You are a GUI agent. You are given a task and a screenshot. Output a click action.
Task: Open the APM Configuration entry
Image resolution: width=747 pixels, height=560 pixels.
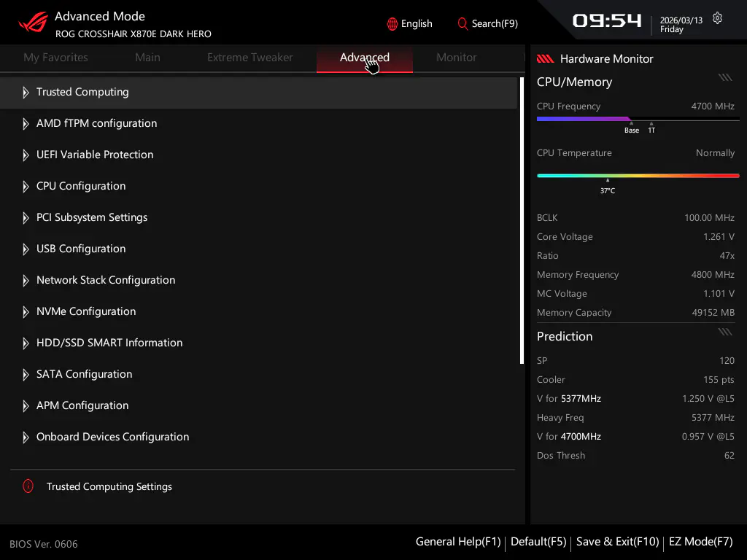(259, 406)
